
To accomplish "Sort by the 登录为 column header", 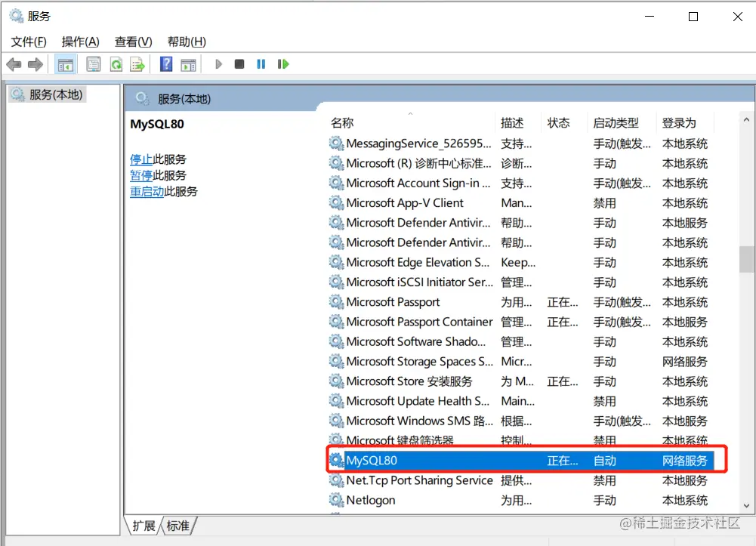I will (x=685, y=123).
